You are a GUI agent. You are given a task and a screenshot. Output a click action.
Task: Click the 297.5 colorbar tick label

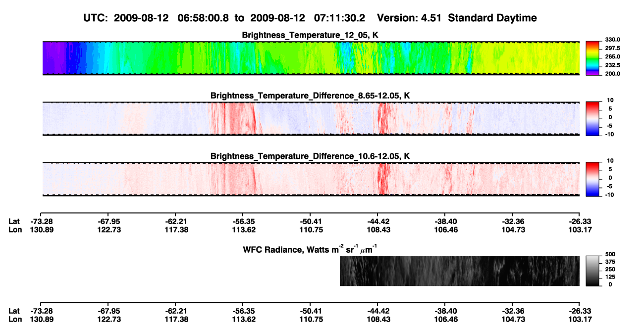click(612, 48)
